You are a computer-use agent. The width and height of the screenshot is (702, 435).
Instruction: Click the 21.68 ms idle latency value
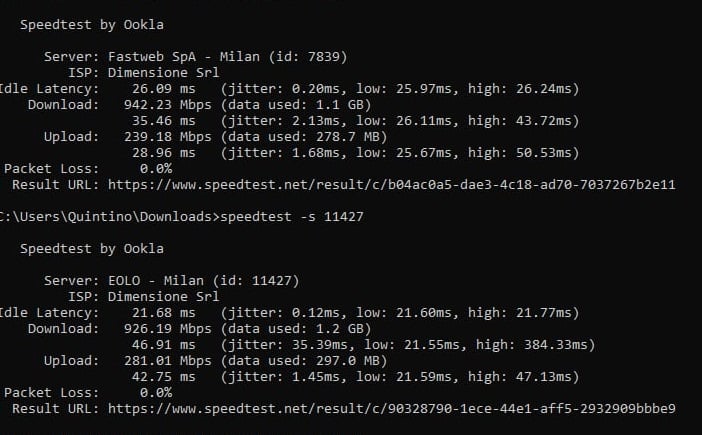(x=163, y=312)
